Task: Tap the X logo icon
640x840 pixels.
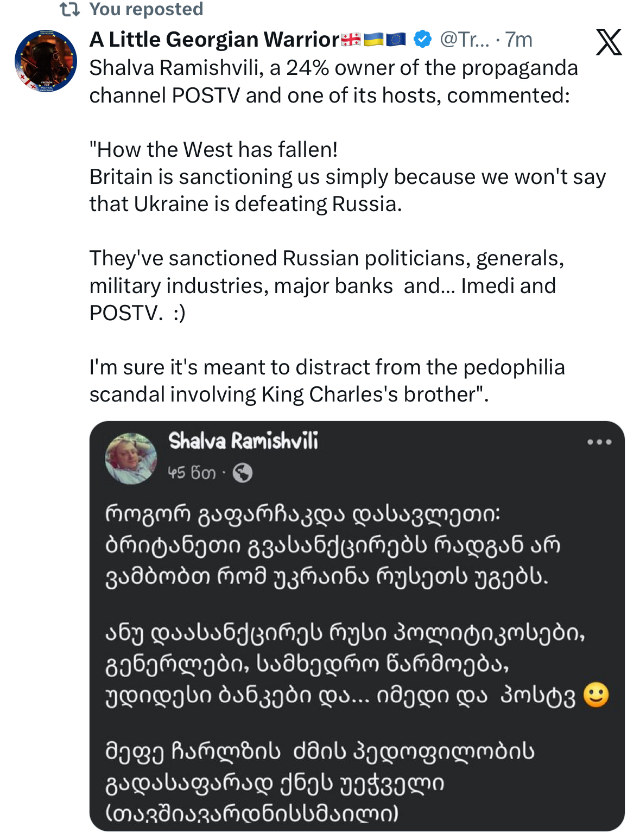Action: 609,42
